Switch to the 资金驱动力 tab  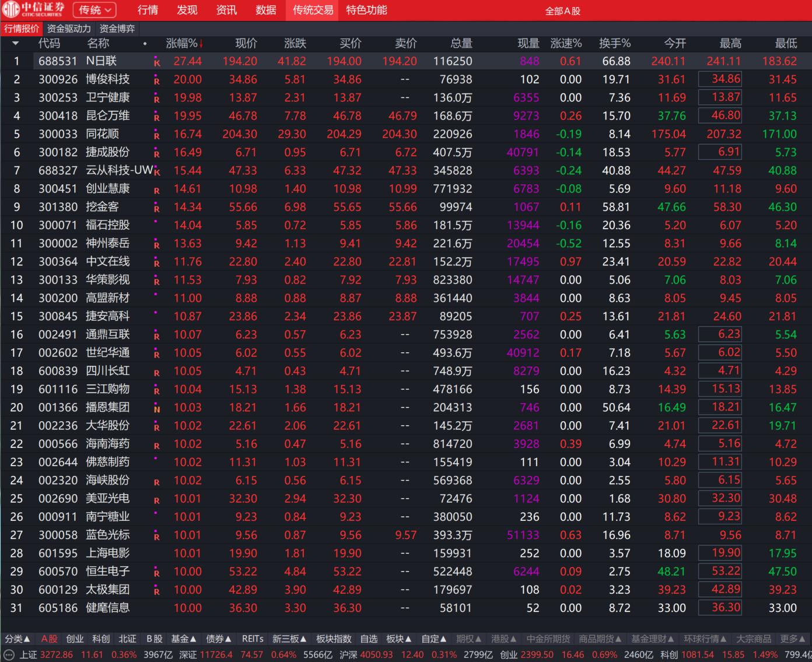tap(69, 29)
